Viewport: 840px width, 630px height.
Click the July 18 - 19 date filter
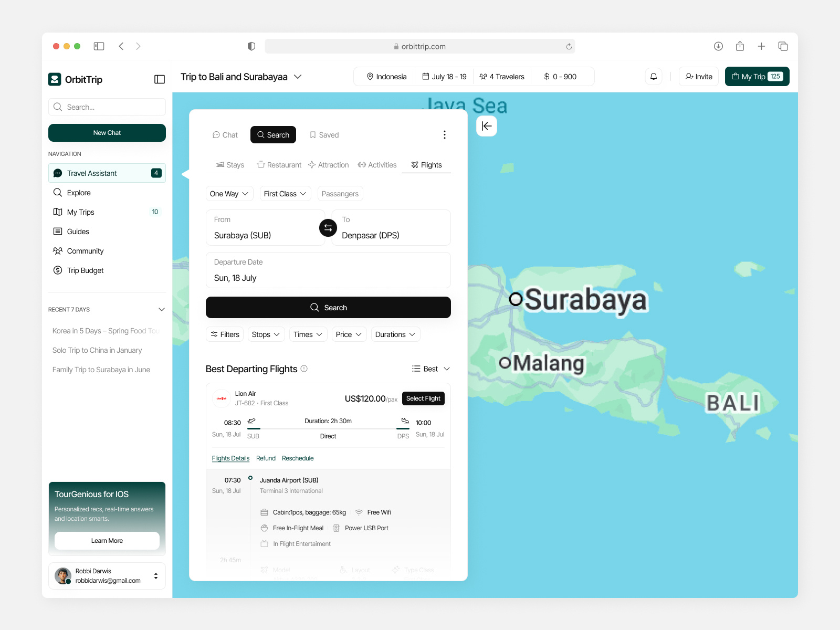click(x=444, y=77)
